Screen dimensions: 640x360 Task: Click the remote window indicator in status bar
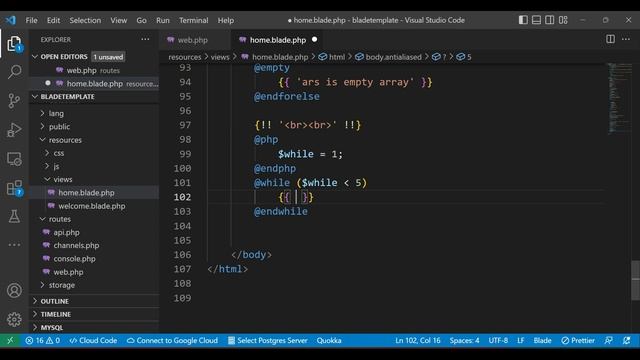pyautogui.click(x=10, y=340)
